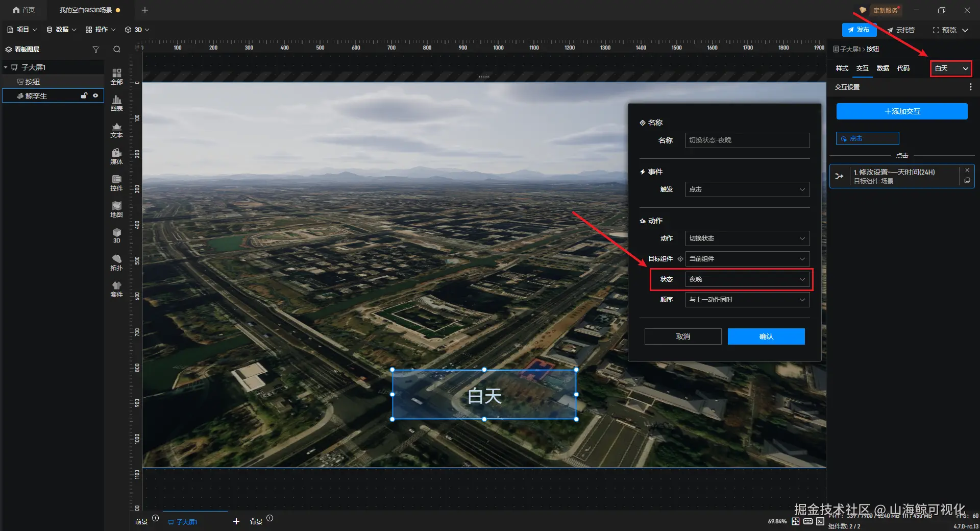Image resolution: width=980 pixels, height=531 pixels.
Task: Open the 媒体 media component category
Action: point(116,156)
